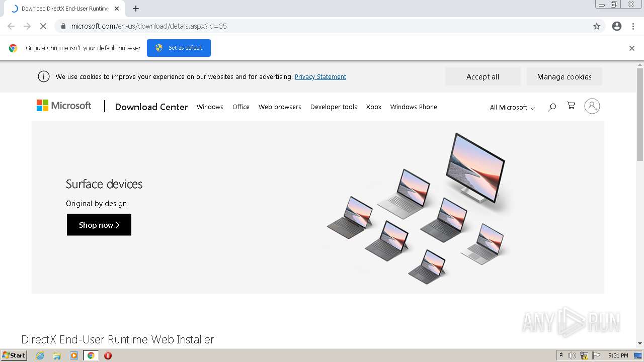Click the scrollbar down arrow
644x362 pixels.
[640, 343]
